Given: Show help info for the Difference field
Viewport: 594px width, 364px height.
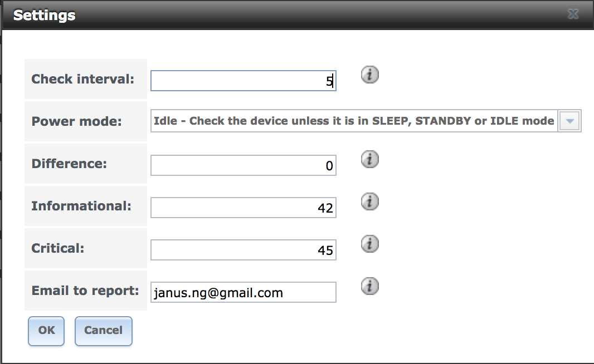Looking at the screenshot, I should click(x=370, y=159).
